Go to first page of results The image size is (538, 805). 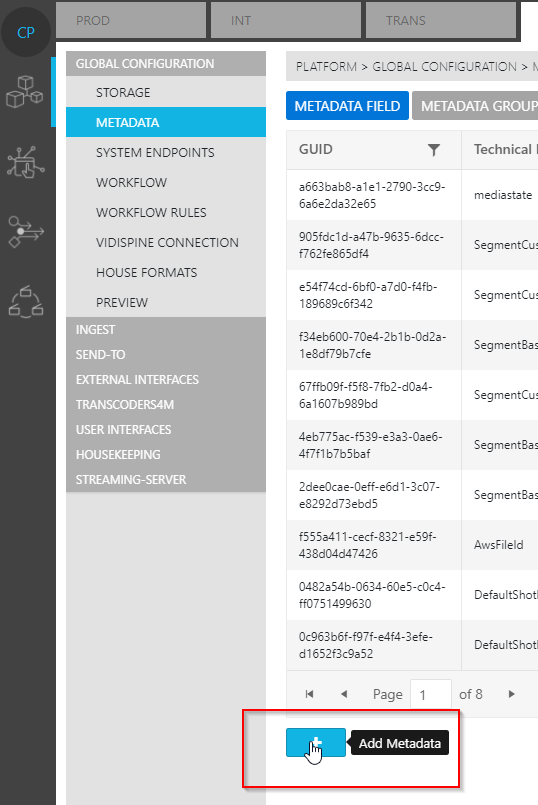pos(310,694)
